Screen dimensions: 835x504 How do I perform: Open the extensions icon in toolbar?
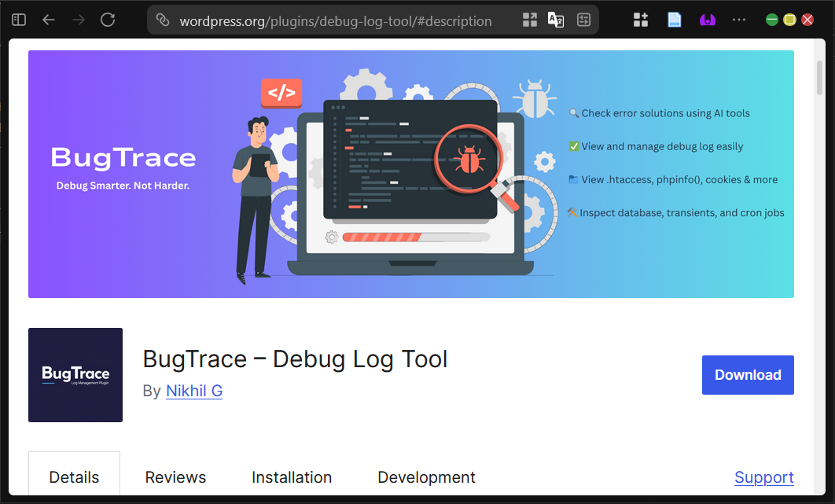(641, 20)
